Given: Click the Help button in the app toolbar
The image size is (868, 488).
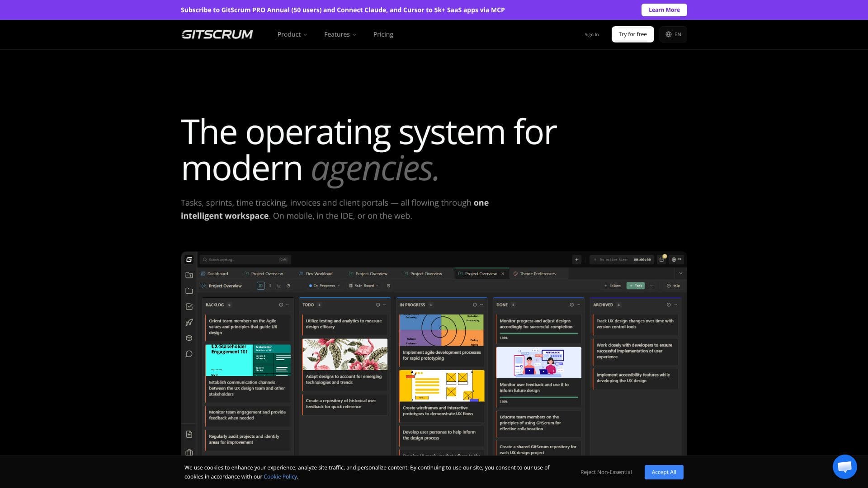Looking at the screenshot, I should [x=673, y=286].
